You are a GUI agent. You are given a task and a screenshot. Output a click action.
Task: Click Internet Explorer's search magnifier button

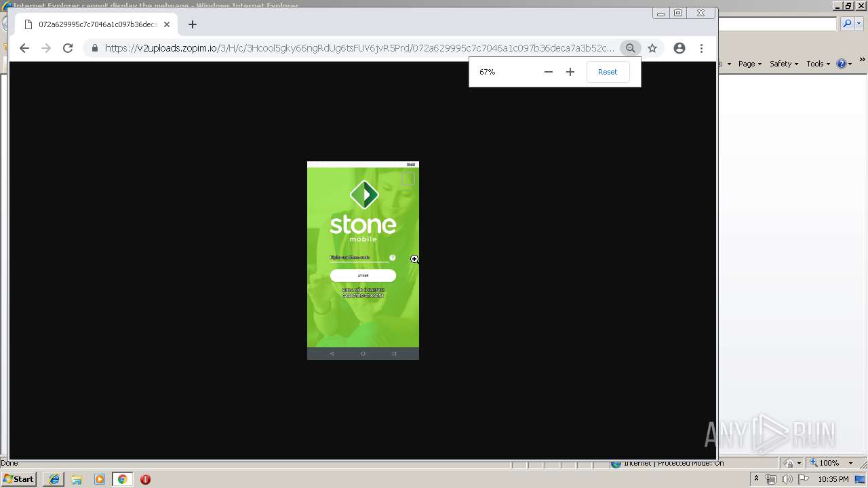[x=847, y=24]
